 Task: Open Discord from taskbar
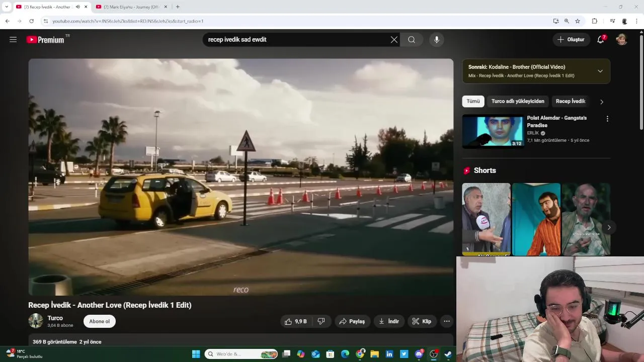pyautogui.click(x=419, y=354)
